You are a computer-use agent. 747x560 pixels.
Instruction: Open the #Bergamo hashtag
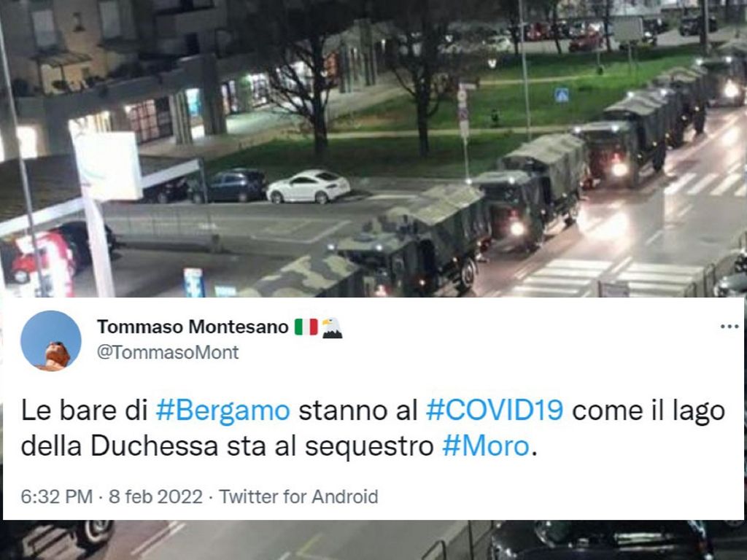click(223, 411)
